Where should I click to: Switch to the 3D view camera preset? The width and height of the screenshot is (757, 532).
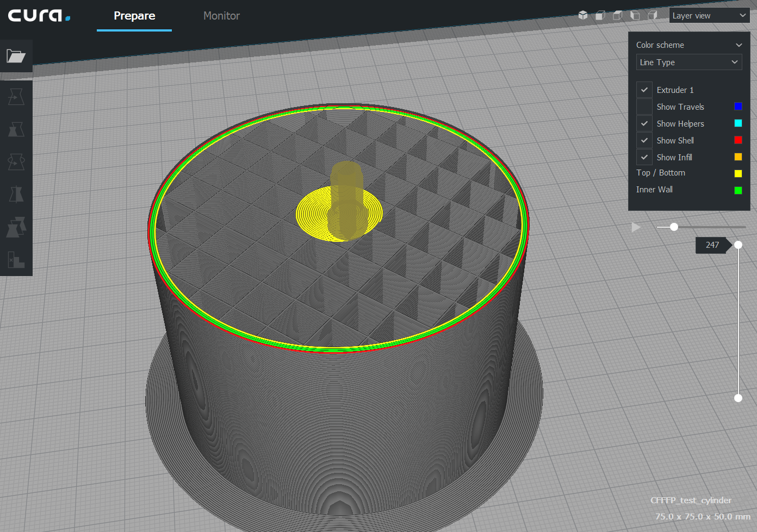582,15
